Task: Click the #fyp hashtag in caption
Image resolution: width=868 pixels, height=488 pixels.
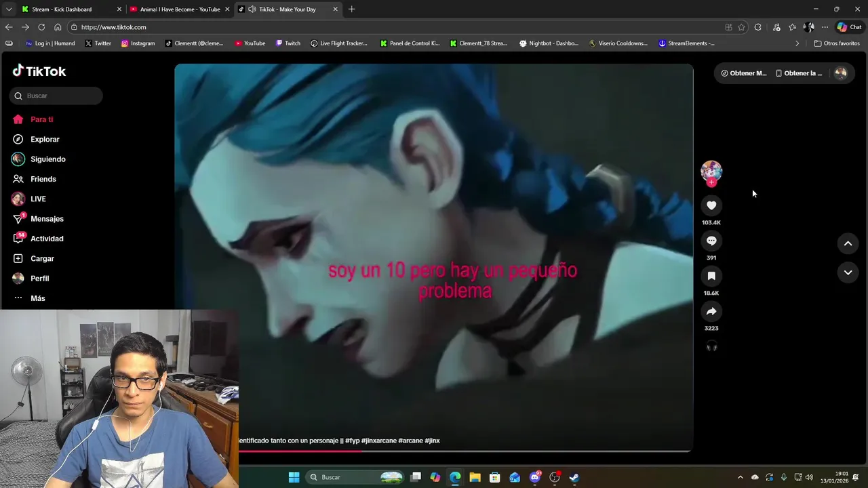Action: (352, 441)
